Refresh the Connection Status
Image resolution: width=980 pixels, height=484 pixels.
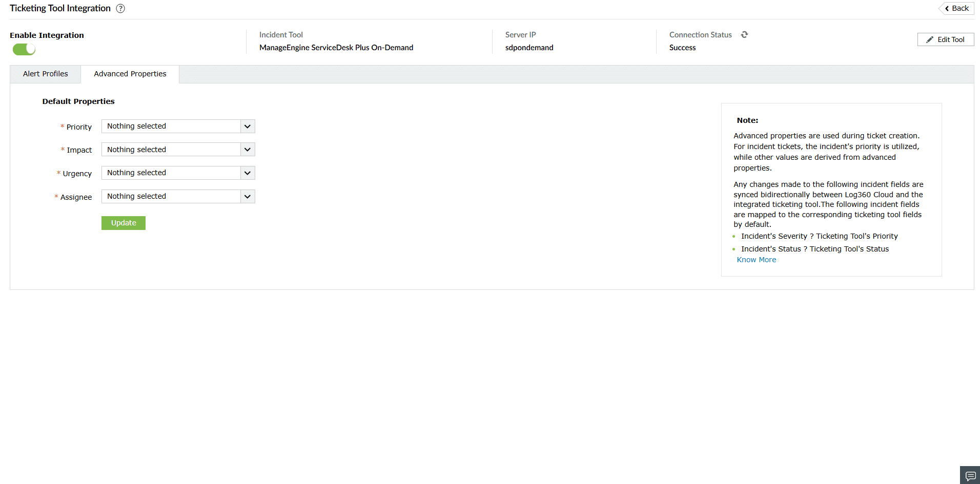[x=744, y=34]
